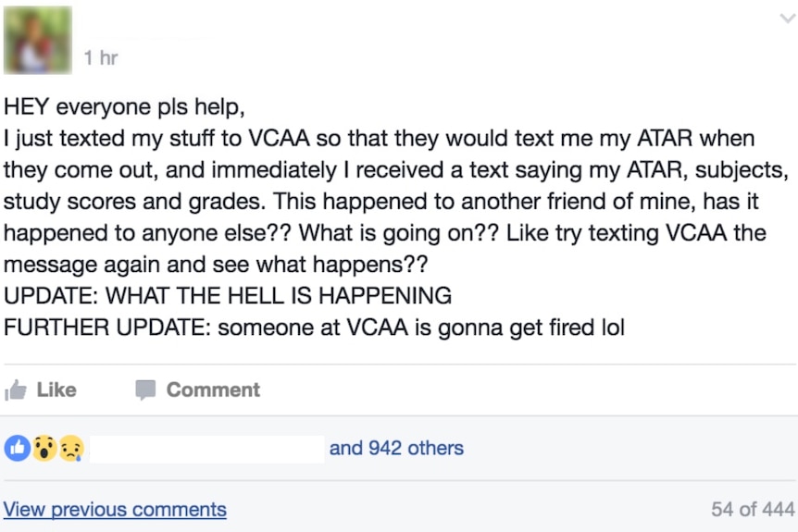
Task: Click the "FURTHER UPDATE" line of post
Action: (314, 327)
